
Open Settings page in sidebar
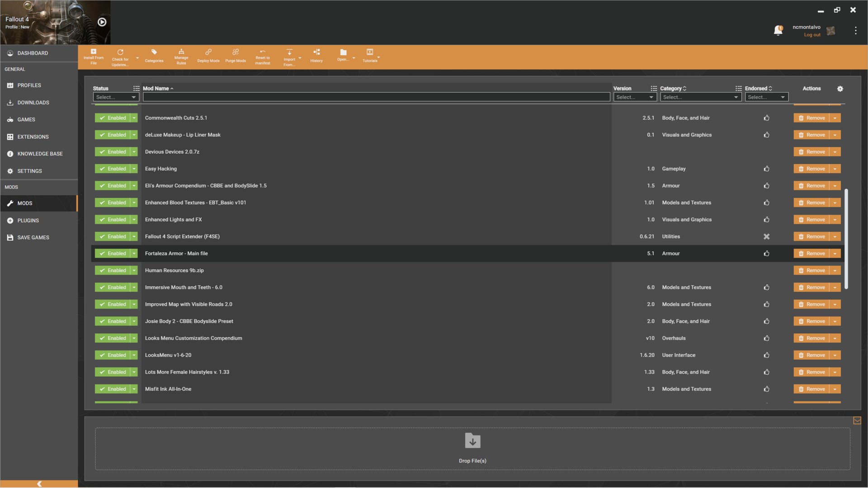[x=39, y=171]
